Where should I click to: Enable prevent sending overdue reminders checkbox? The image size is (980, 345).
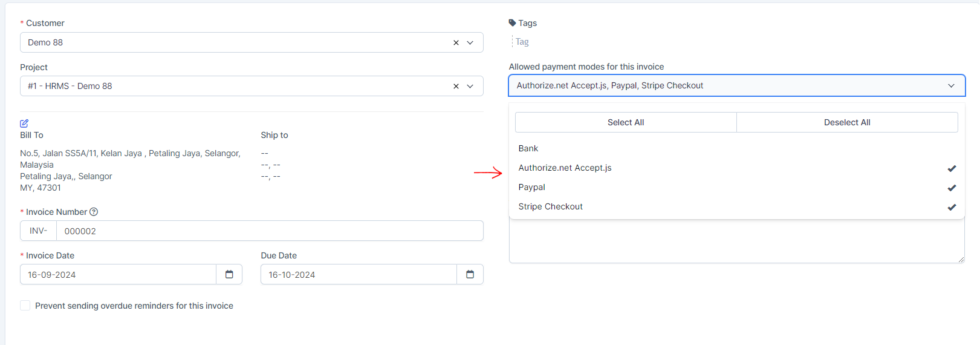coord(25,306)
